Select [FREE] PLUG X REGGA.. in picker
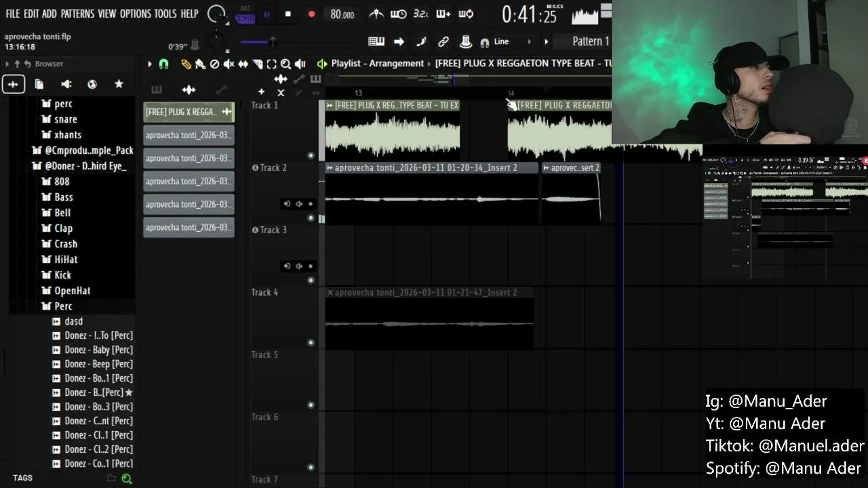This screenshot has height=488, width=868. (189, 112)
